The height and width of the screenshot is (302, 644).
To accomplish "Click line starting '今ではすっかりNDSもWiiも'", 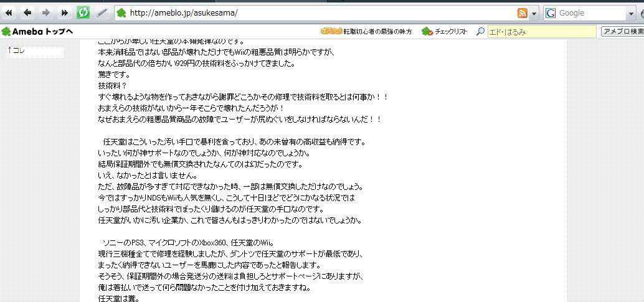I will click(226, 198).
